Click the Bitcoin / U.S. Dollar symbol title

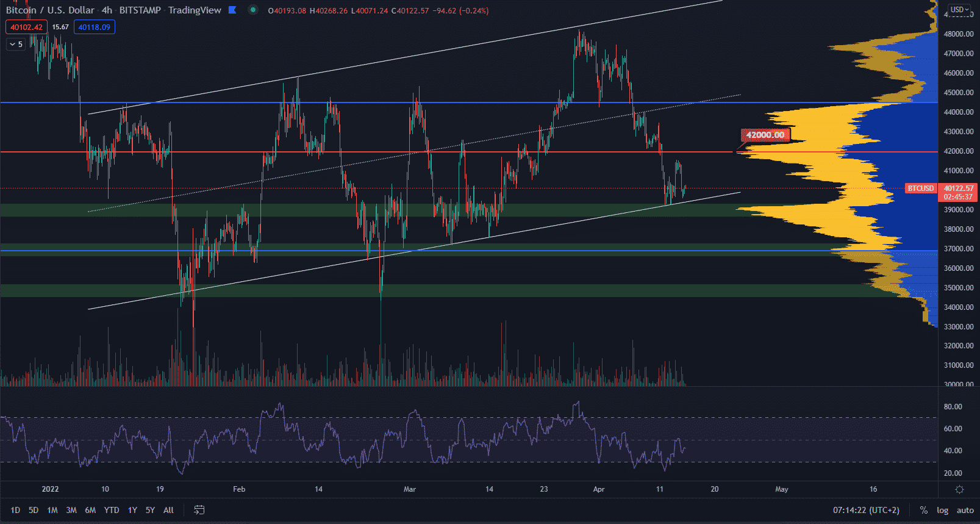[x=50, y=10]
